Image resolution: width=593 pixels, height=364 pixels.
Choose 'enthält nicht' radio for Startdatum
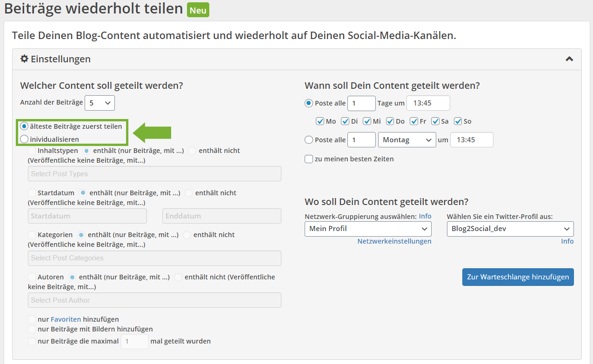[188, 192]
